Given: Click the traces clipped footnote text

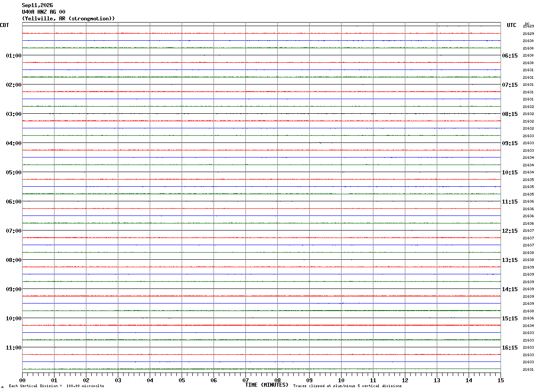Looking at the screenshot, I should (x=347, y=386).
